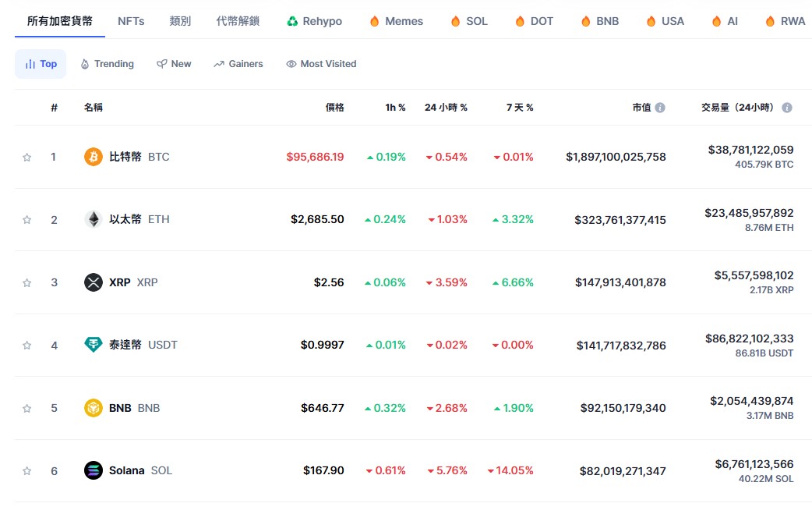The height and width of the screenshot is (507, 812).
Task: Click the Tether USDT logo icon
Action: pos(94,345)
